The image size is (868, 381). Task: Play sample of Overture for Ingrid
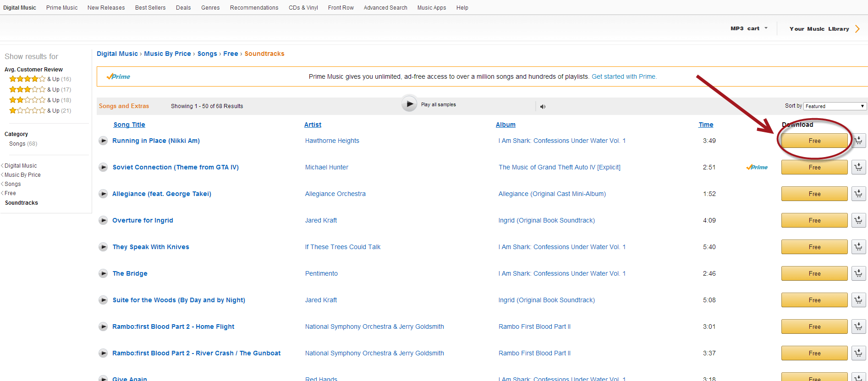pos(103,220)
